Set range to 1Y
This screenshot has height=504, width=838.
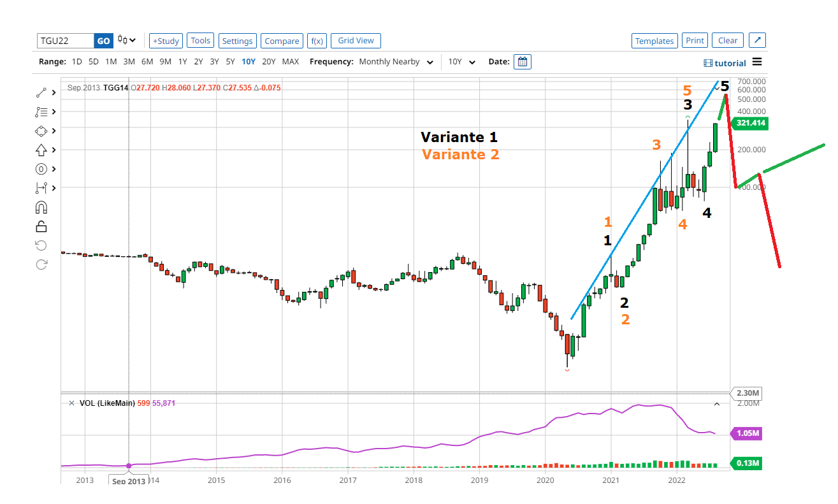pyautogui.click(x=183, y=62)
